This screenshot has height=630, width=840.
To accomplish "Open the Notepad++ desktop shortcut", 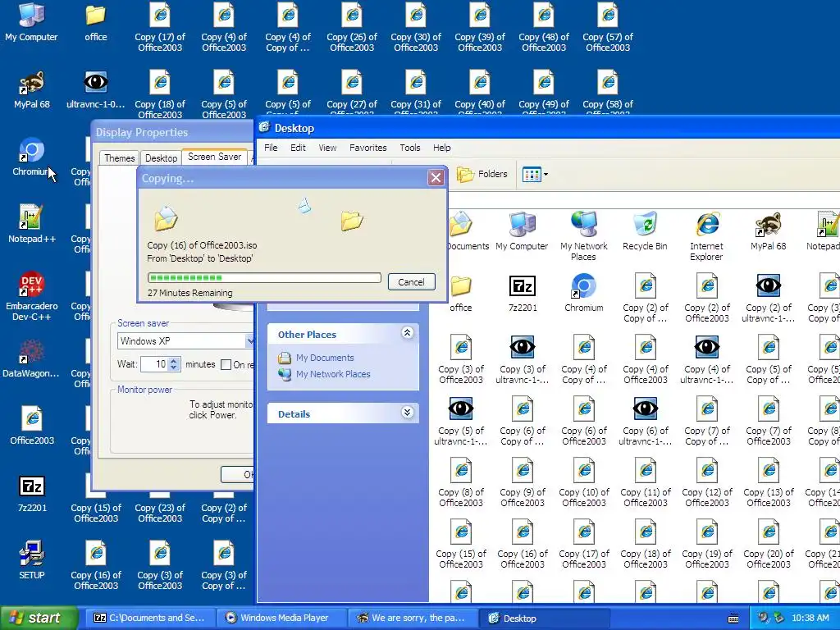I will [32, 224].
